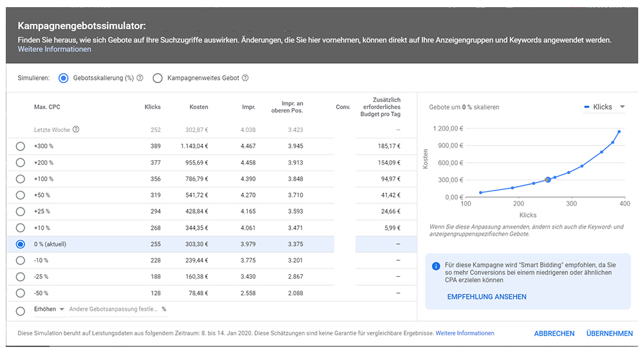Click the cost value 160,38 €

tap(196, 277)
